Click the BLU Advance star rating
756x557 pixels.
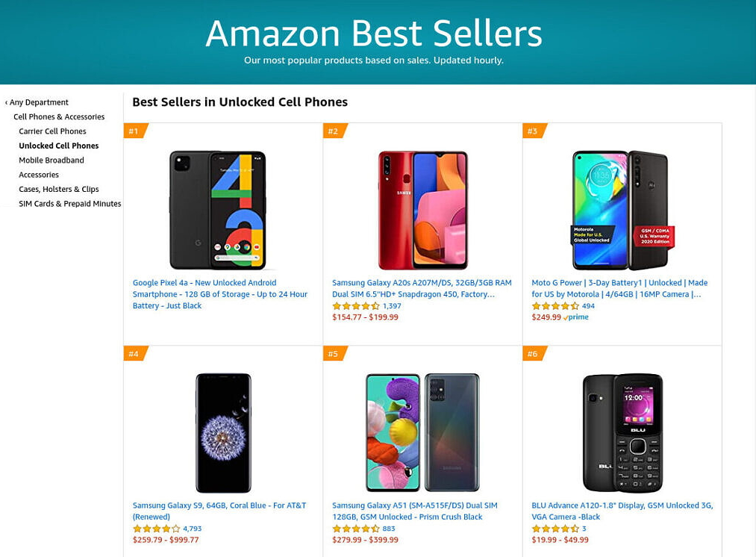(x=555, y=529)
